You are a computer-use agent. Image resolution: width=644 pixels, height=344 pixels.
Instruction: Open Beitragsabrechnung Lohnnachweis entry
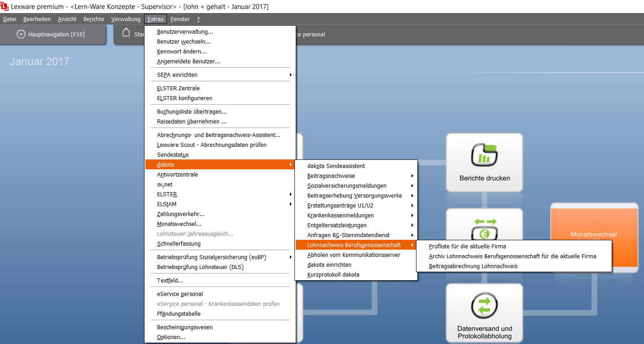473,266
